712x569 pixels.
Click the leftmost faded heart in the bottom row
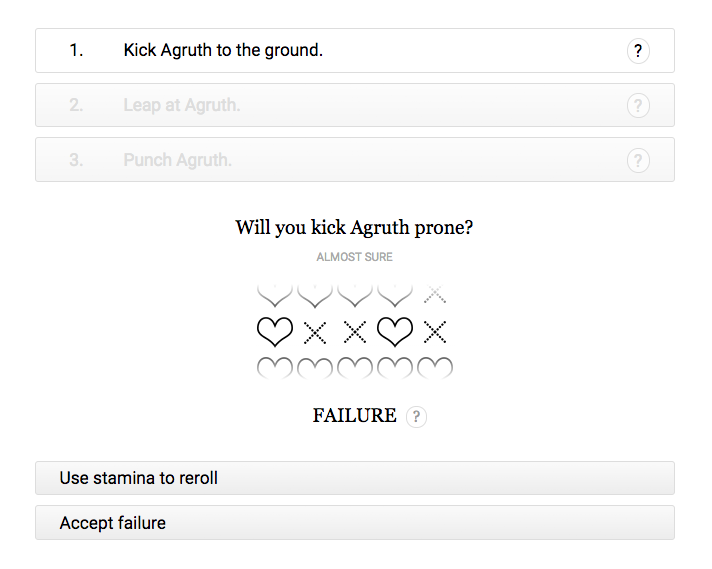coord(275,368)
